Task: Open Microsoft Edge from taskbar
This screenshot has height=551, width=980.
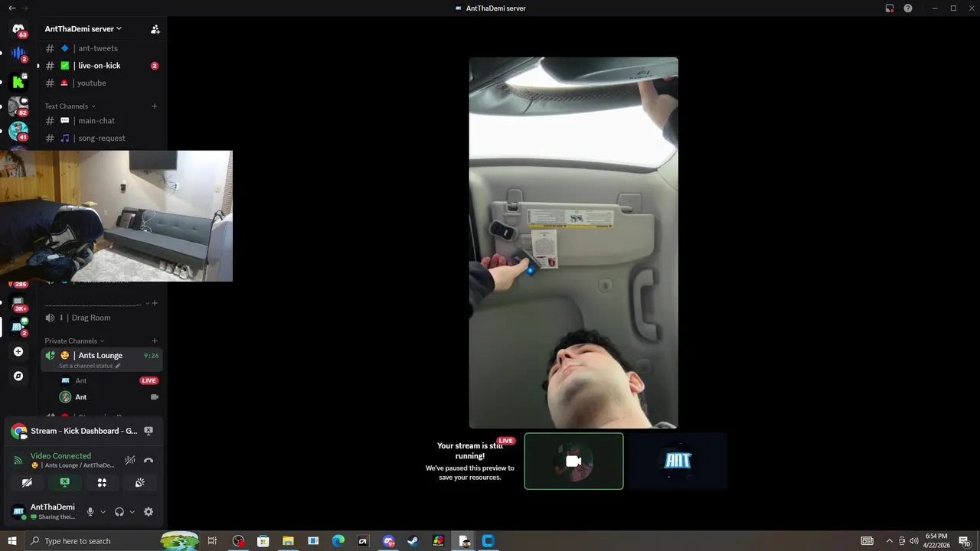Action: click(338, 541)
